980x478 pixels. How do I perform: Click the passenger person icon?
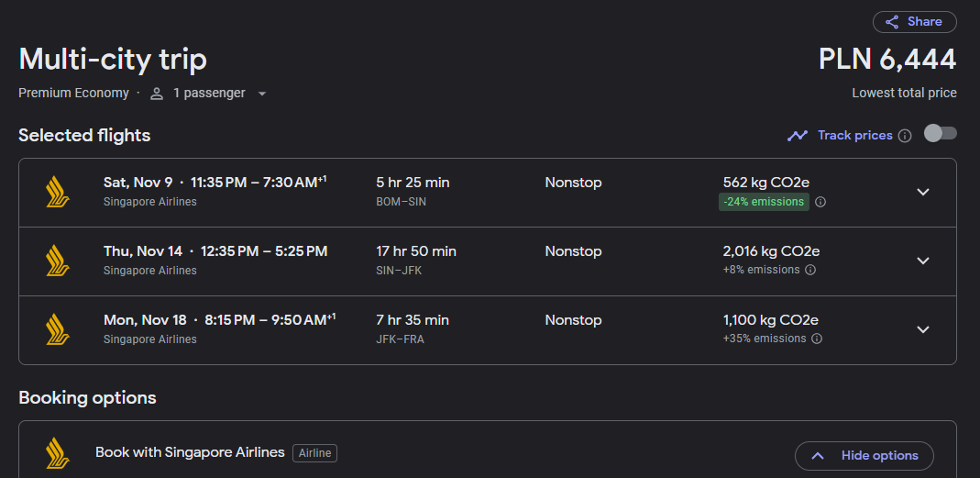click(157, 94)
